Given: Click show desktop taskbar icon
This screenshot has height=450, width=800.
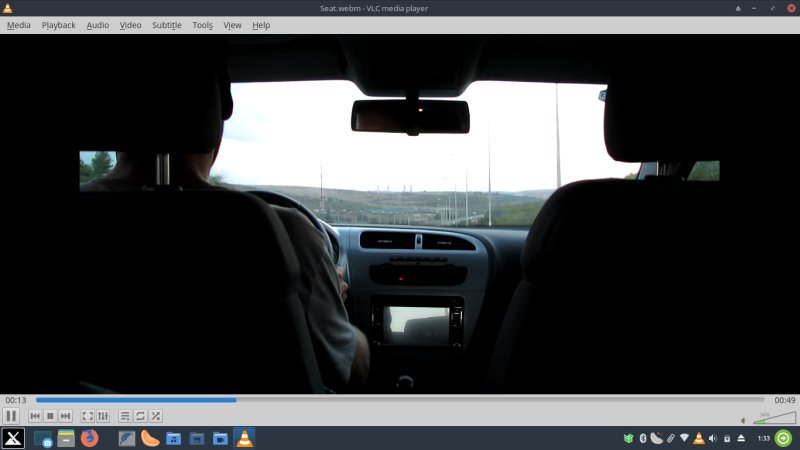Looking at the screenshot, I should [43, 438].
